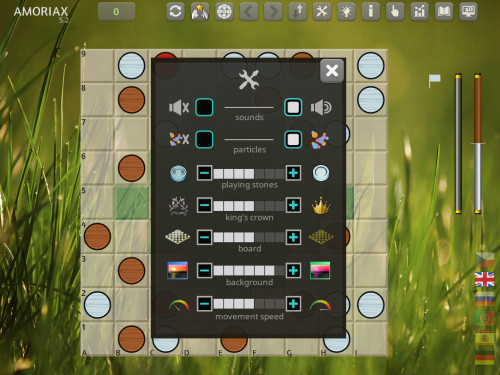Viewport: 500px width, 375px height.
Task: Click the lightbulb hint icon
Action: tap(346, 12)
